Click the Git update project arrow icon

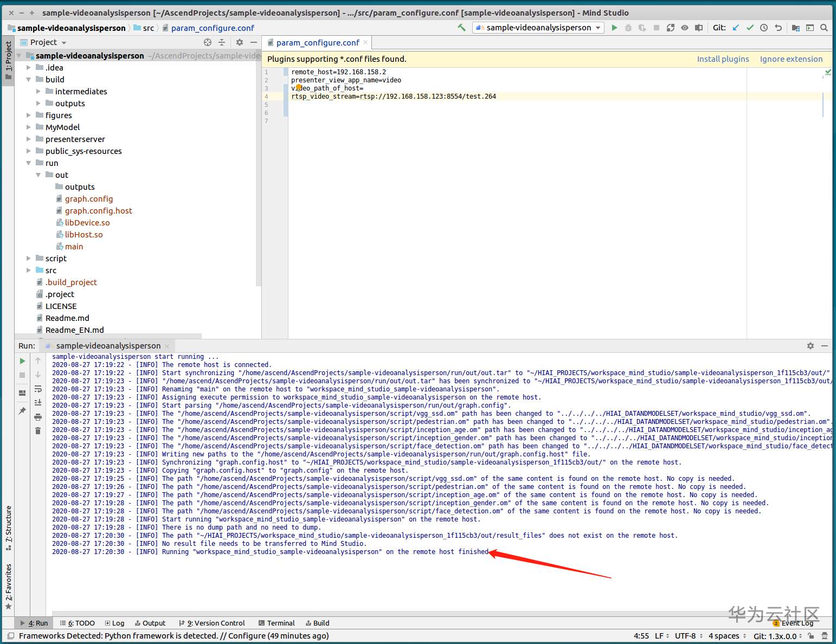click(x=736, y=28)
